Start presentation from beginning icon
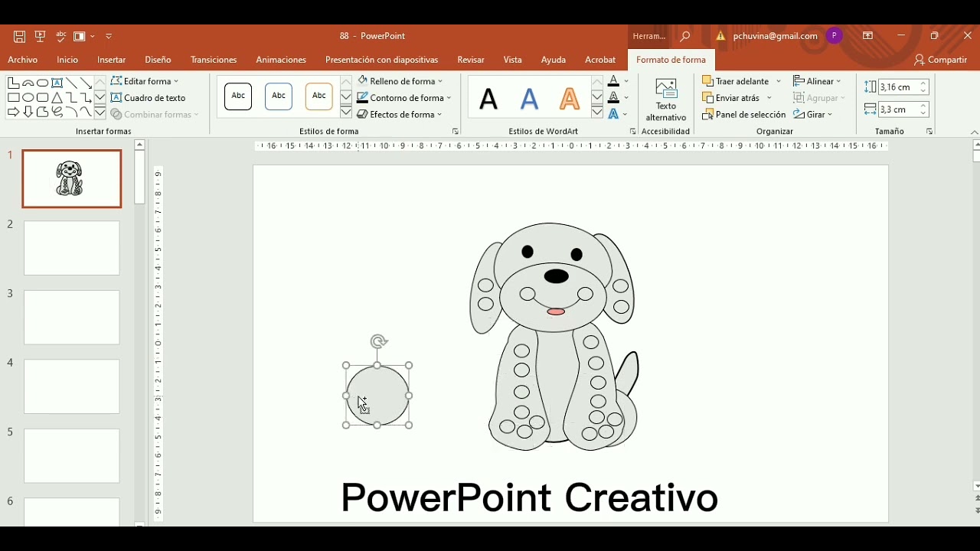980x551 pixels. click(41, 36)
